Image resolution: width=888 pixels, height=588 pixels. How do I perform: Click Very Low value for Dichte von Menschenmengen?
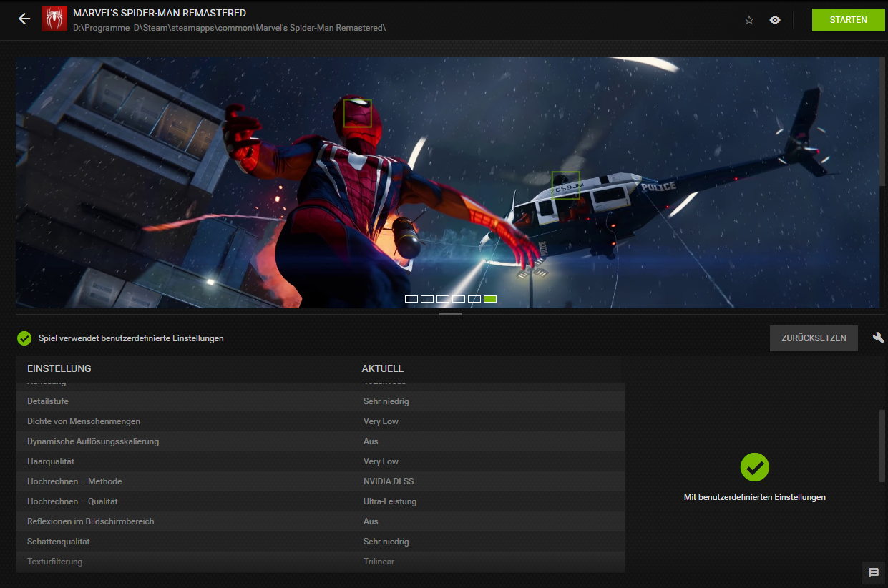[x=381, y=421]
